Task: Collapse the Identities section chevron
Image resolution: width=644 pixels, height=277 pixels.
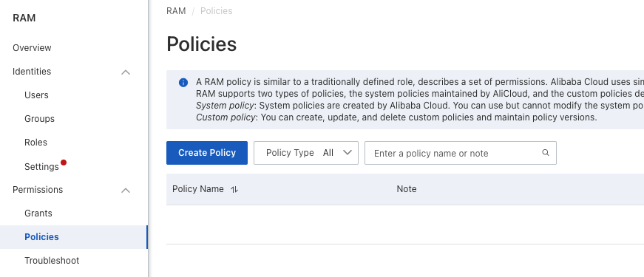Action: click(x=126, y=72)
